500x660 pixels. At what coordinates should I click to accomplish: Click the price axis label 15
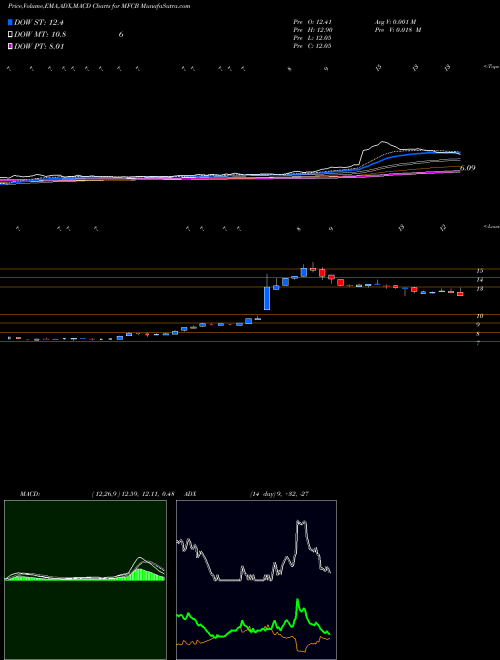480,271
